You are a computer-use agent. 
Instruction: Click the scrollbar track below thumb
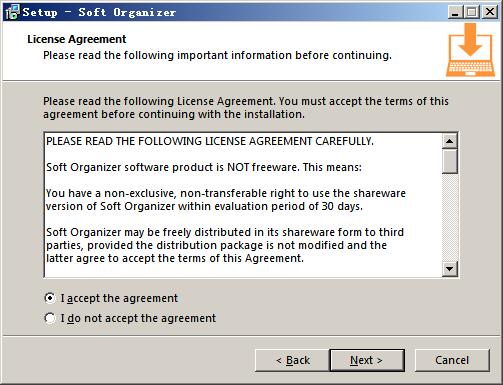pos(450,217)
